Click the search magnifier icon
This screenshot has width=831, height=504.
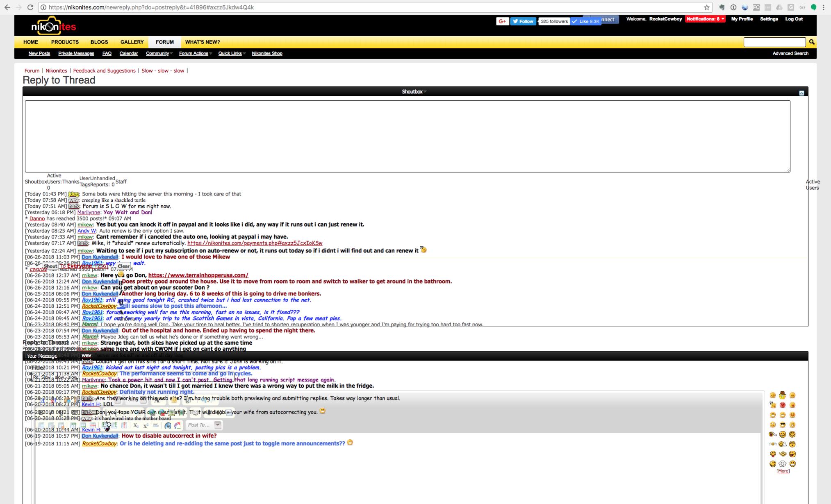point(811,42)
